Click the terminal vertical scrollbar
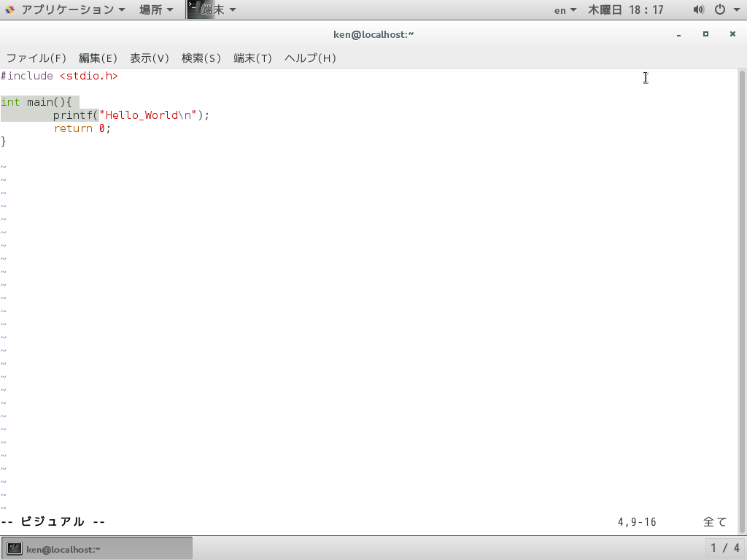747x560 pixels. coord(742,301)
